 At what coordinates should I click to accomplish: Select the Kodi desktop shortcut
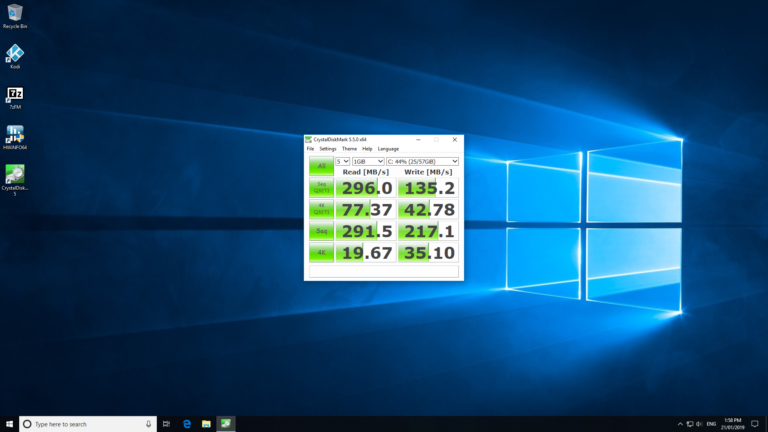(x=15, y=56)
